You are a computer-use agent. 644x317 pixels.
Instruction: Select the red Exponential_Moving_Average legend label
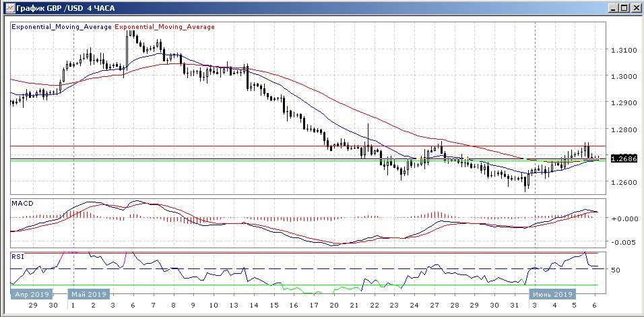[165, 27]
